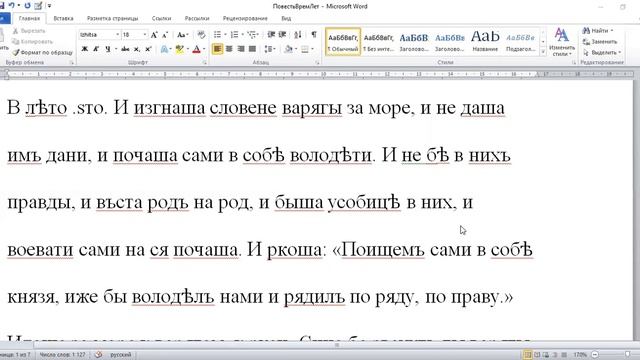Copy selection with Копировать
This screenshot has height=360, width=640.
(32, 42)
